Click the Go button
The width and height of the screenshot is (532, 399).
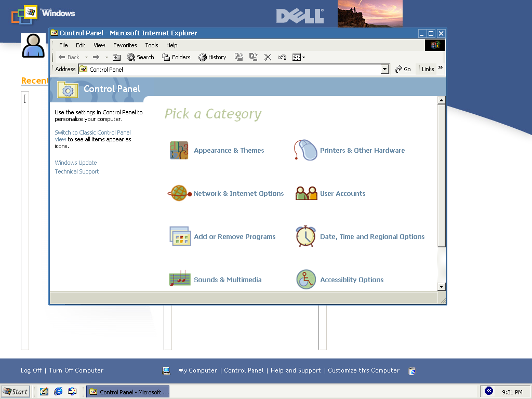tap(403, 69)
